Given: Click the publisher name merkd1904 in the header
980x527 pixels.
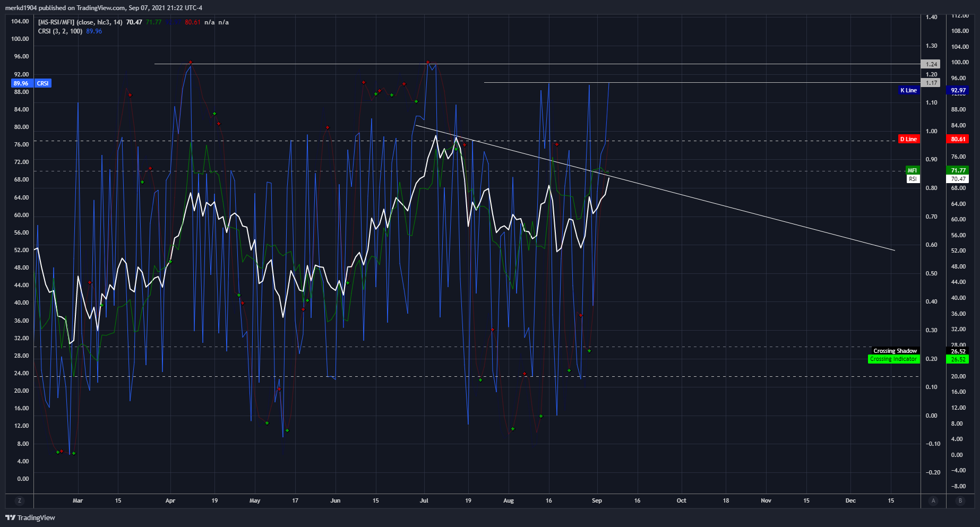Looking at the screenshot, I should [x=21, y=7].
